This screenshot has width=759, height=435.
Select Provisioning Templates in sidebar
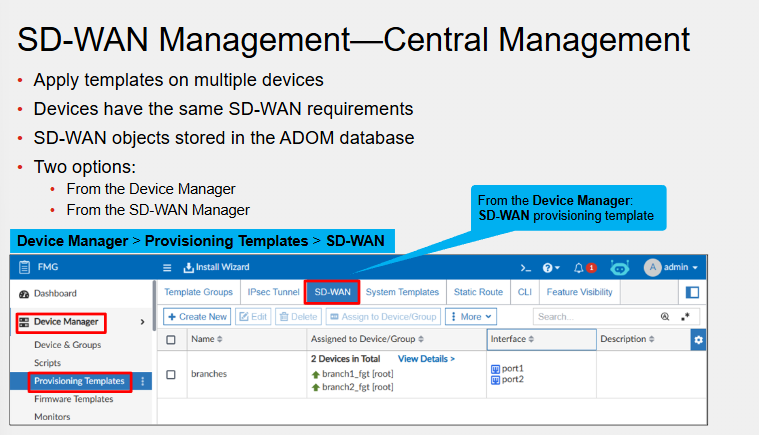79,381
